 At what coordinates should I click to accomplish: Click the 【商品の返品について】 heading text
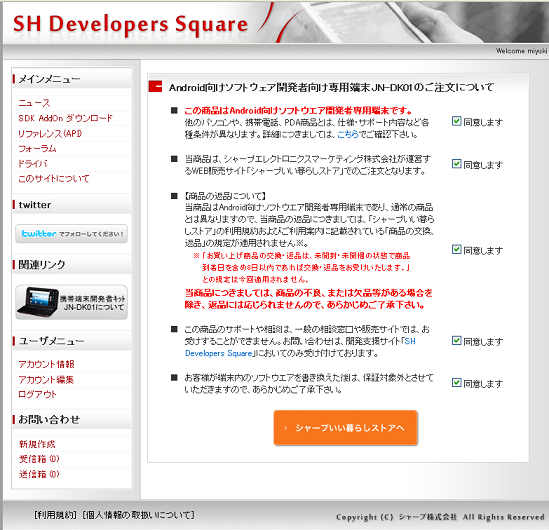point(225,196)
